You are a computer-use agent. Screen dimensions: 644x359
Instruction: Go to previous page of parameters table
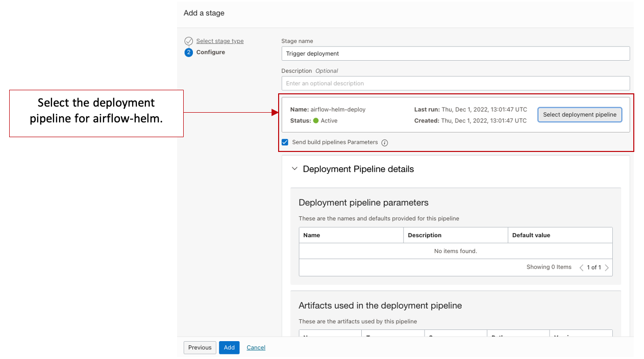[581, 268]
